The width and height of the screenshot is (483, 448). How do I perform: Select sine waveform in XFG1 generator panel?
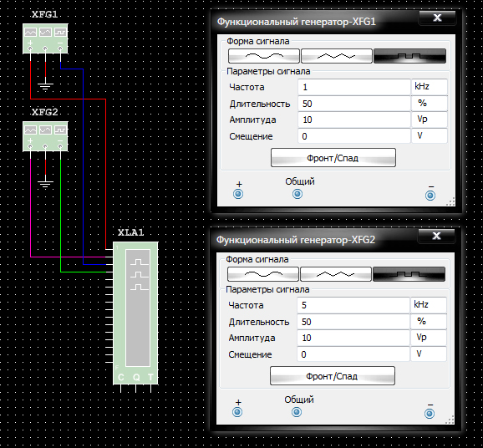(x=264, y=56)
